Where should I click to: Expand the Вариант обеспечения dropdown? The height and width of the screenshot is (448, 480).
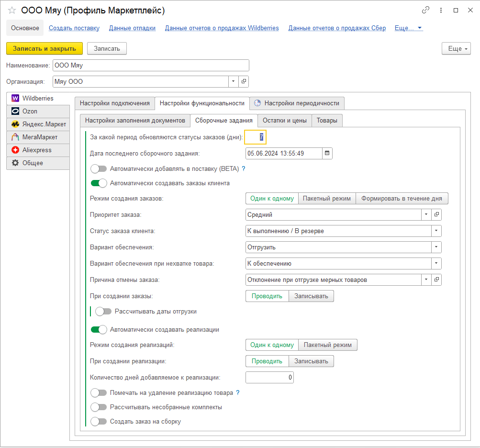tap(436, 247)
